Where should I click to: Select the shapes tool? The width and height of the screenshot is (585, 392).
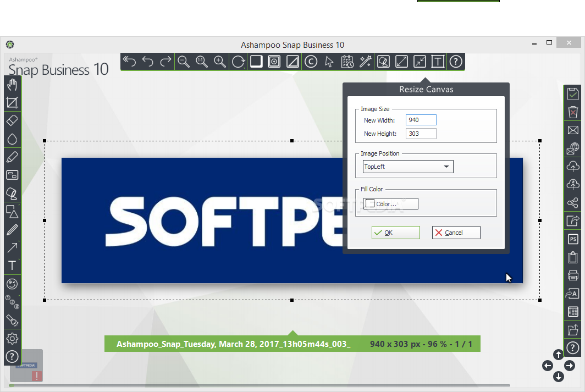pos(12,212)
